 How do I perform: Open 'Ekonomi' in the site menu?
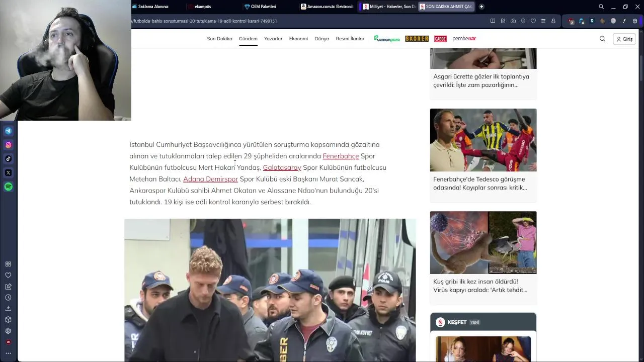(x=298, y=39)
